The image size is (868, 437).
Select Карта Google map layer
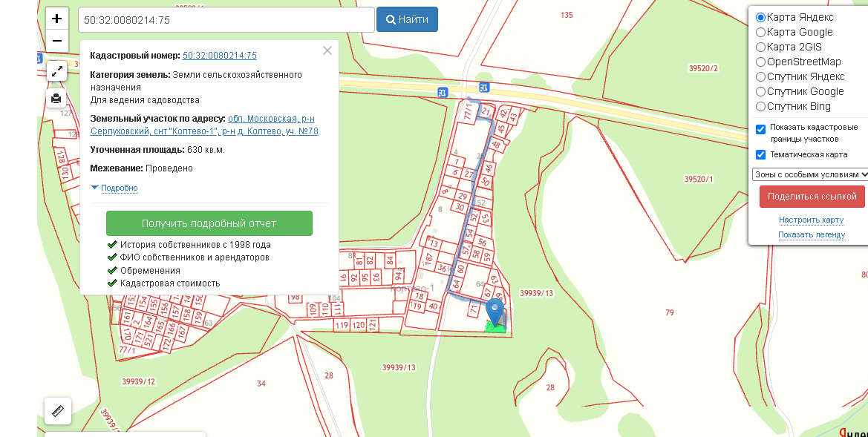pos(760,33)
